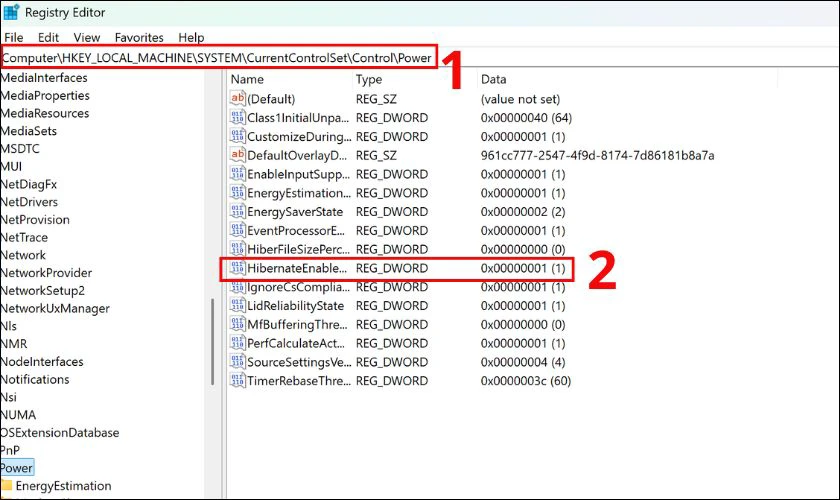Viewport: 840px width, 500px height.
Task: Select the NodeInterfaces key
Action: pos(42,362)
